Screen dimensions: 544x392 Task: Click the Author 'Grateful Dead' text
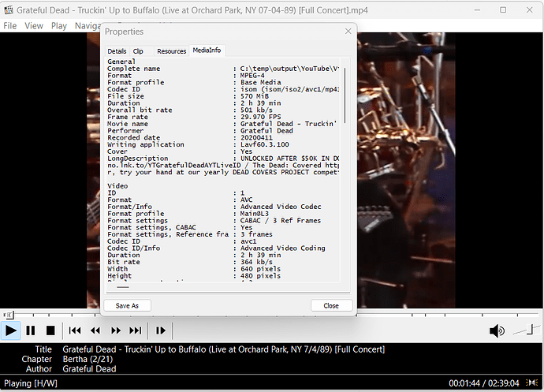point(90,369)
